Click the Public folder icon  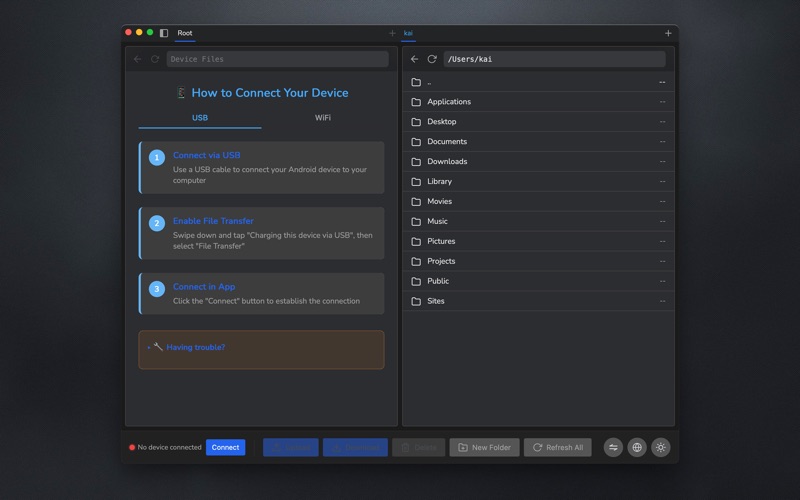point(416,281)
